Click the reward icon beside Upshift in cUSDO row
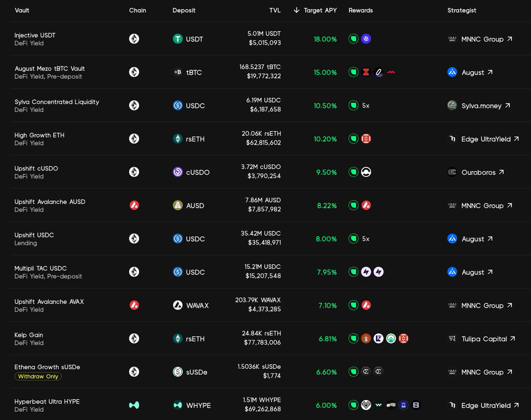This screenshot has width=531, height=420. [366, 172]
